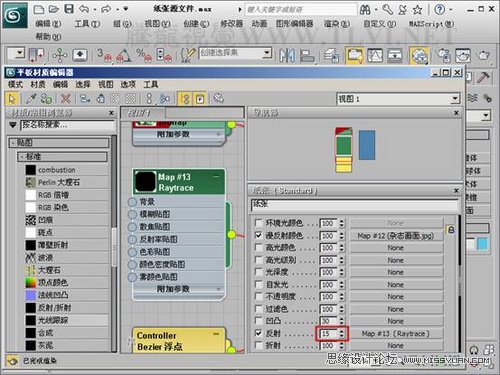
Task: Enable 自发光 map checkbox
Action: point(258,284)
